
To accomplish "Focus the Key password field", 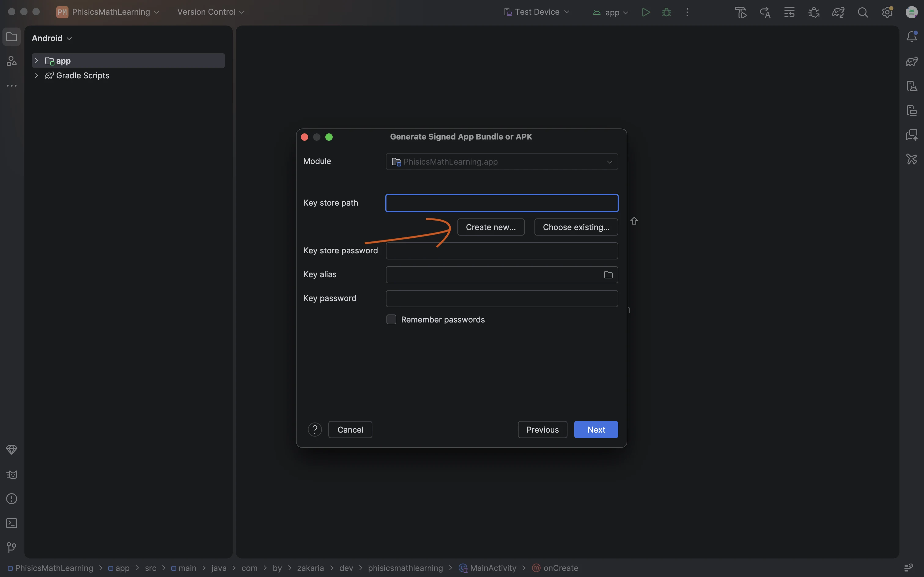I will 501,298.
